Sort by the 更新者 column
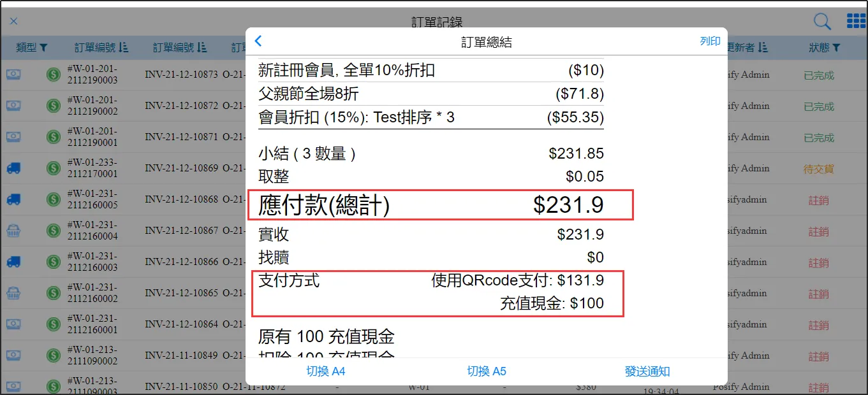The height and width of the screenshot is (395, 868). pyautogui.click(x=746, y=48)
